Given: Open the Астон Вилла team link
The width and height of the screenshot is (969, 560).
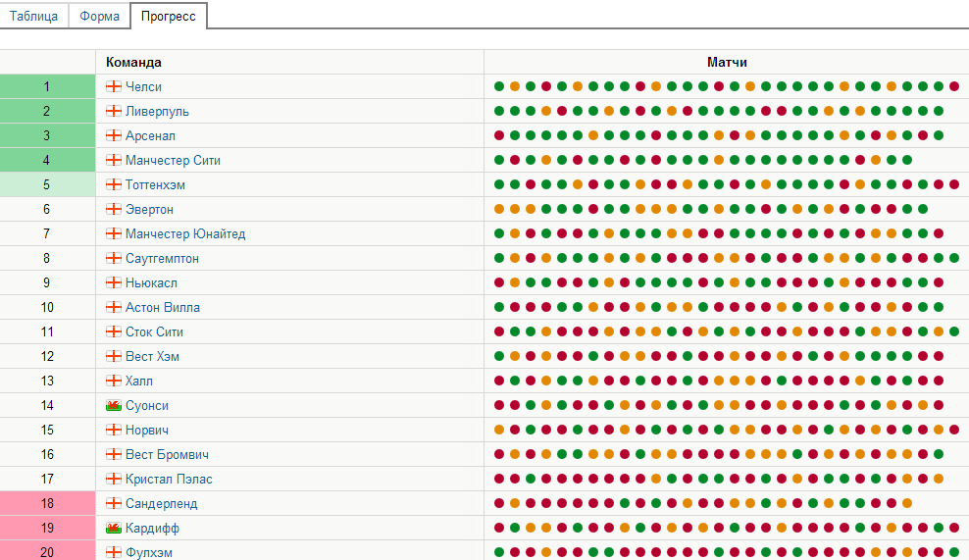Looking at the screenshot, I should coord(163,307).
